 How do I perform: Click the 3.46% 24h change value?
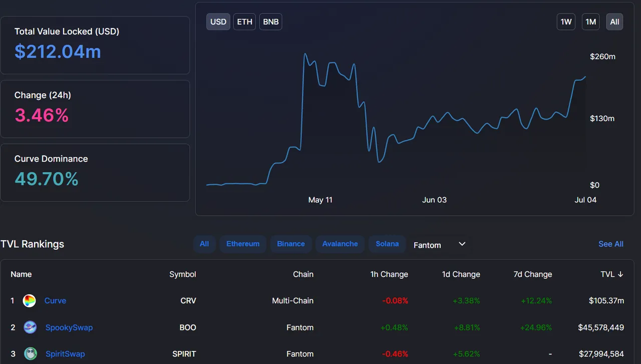pos(42,116)
